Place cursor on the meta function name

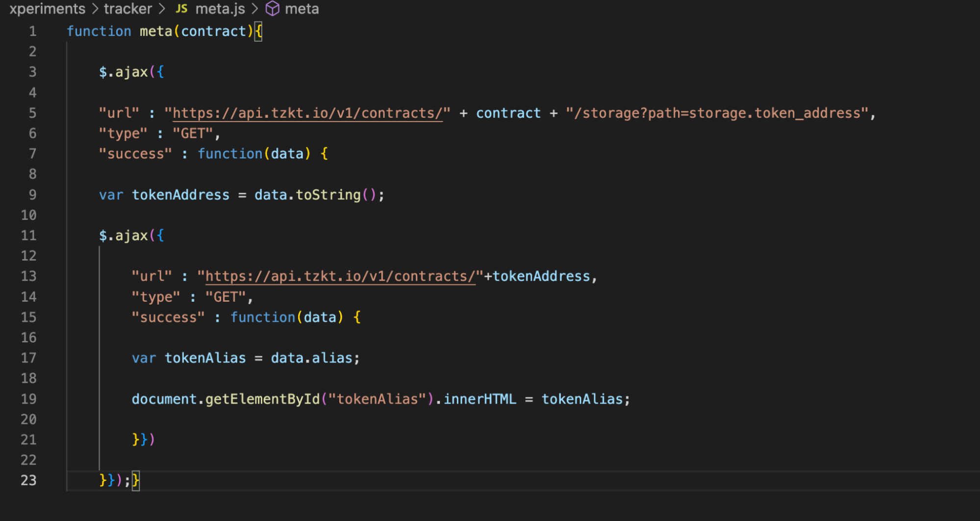(156, 31)
